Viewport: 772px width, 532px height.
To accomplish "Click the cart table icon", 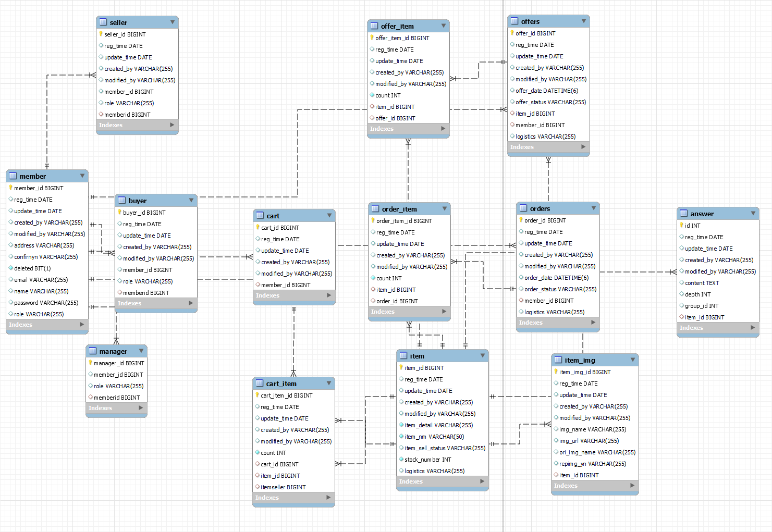I will click(260, 216).
